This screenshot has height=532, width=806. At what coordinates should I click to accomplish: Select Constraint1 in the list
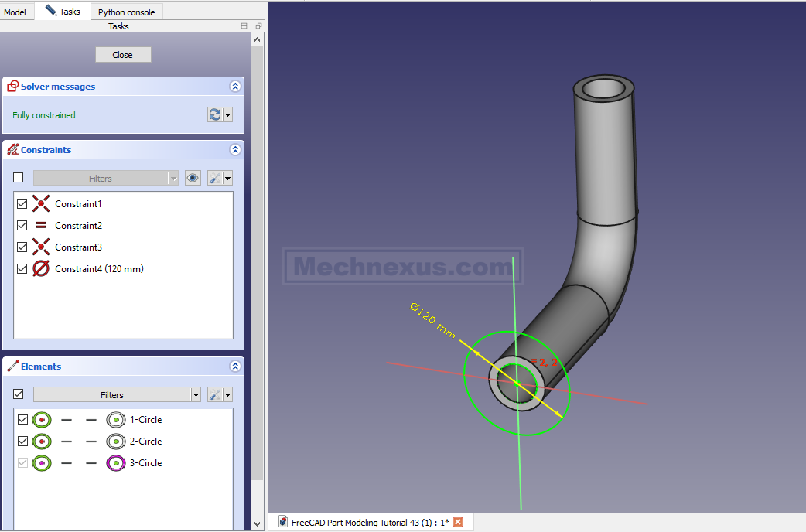[79, 204]
